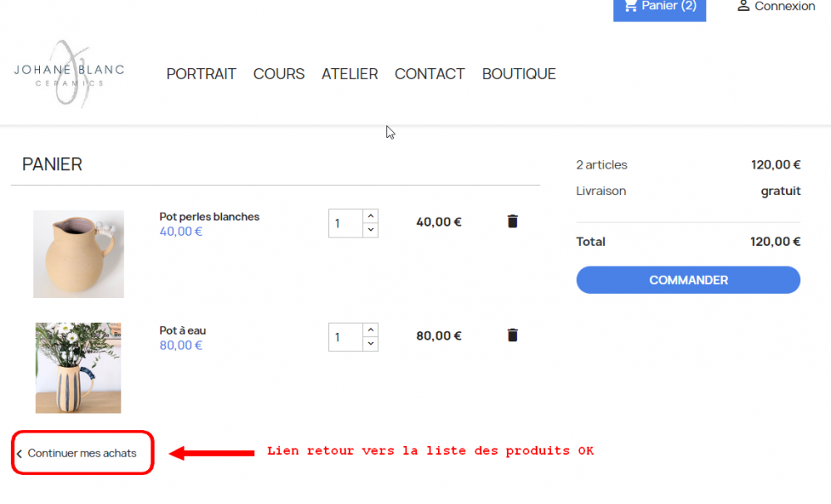This screenshot has height=504, width=831.
Task: Open the PORTRAIT page from navigation
Action: (201, 74)
